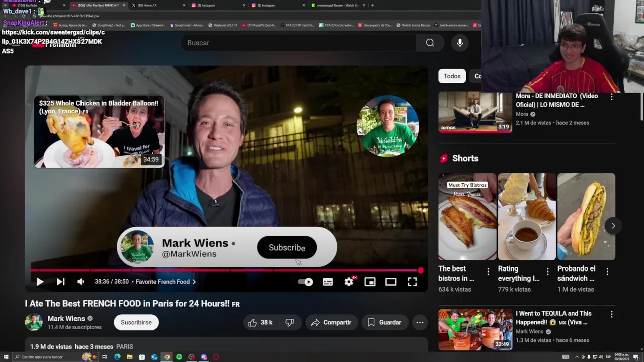Launch Microsoft Edge from the taskbar
This screenshot has width=644, height=362.
point(117,357)
